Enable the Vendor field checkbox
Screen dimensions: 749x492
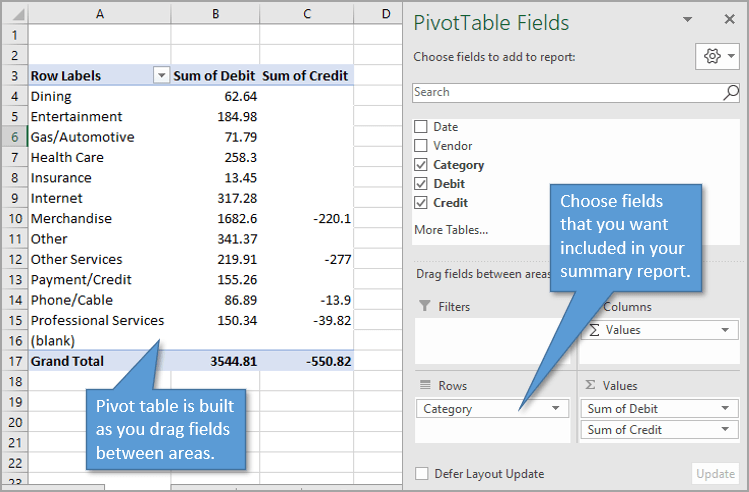pos(421,146)
